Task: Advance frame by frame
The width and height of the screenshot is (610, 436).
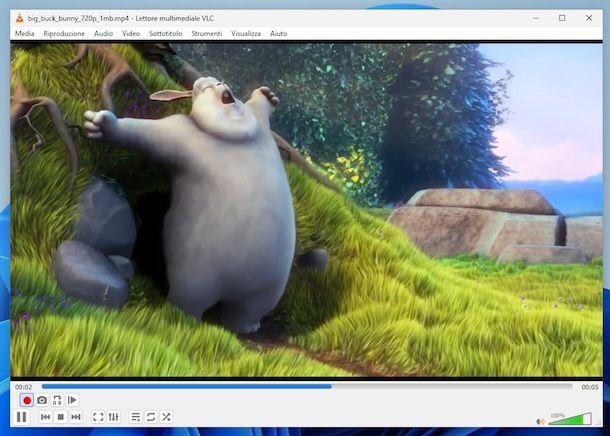Action: pos(72,400)
